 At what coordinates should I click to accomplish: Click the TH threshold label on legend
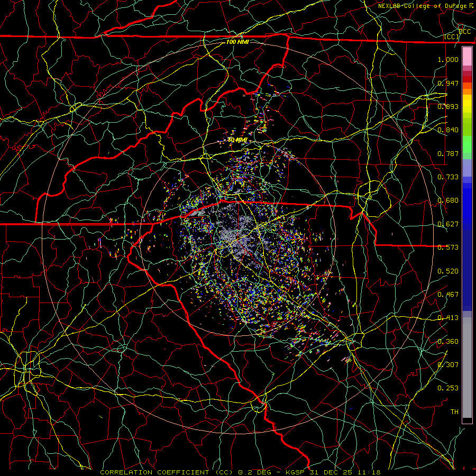point(454,412)
